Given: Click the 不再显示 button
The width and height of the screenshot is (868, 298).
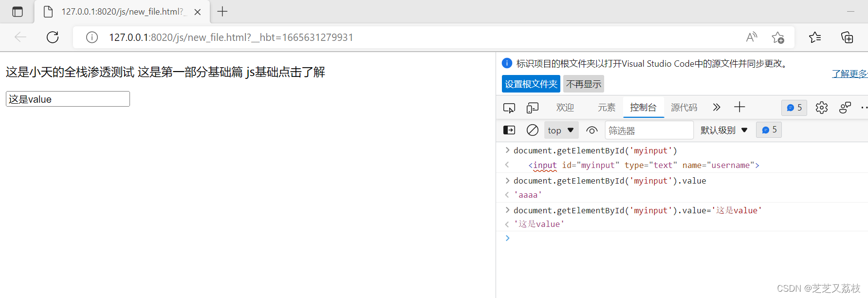Looking at the screenshot, I should [584, 84].
